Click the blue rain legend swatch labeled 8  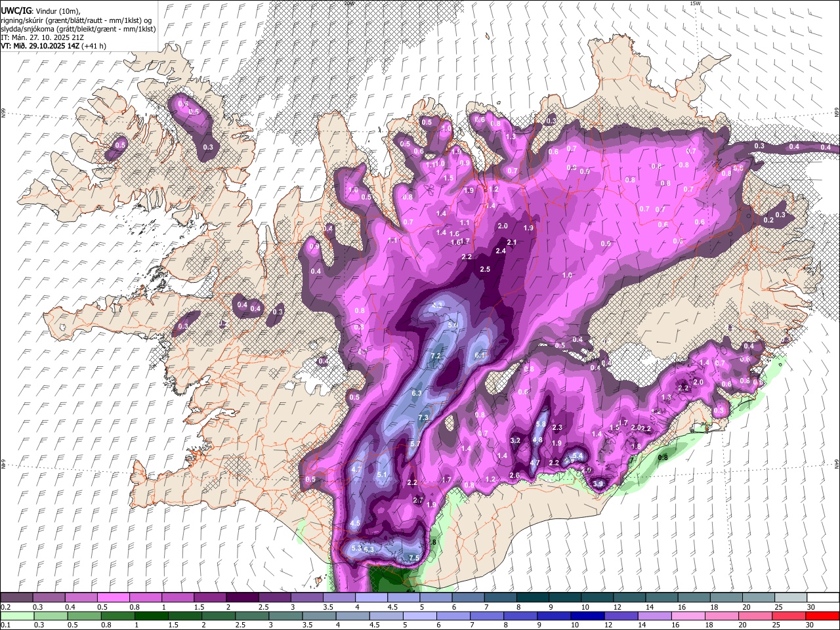tap(520, 616)
